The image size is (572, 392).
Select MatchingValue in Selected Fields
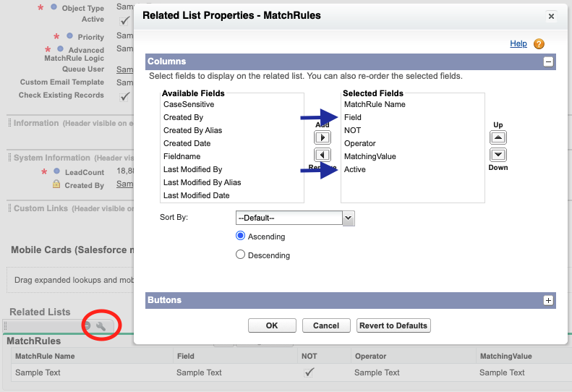[370, 156]
